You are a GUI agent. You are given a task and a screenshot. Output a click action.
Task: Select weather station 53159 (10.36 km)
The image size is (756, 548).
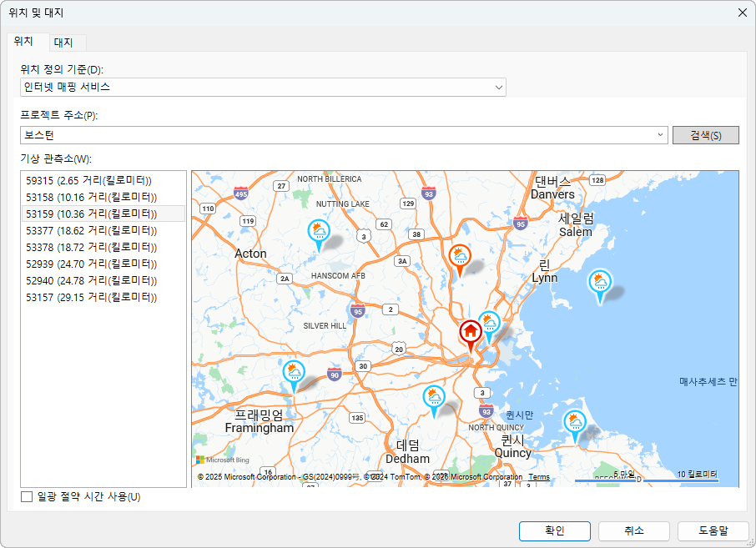pyautogui.click(x=103, y=214)
